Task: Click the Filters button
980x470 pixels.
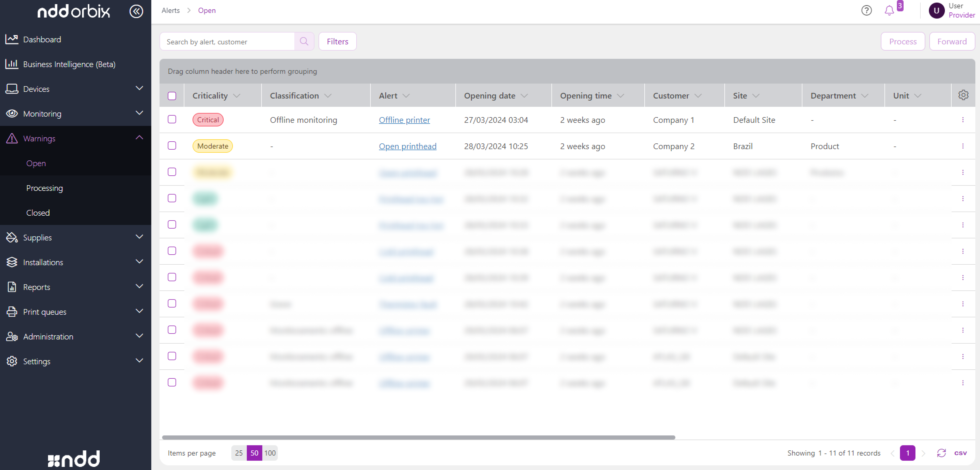Action: tap(337, 42)
